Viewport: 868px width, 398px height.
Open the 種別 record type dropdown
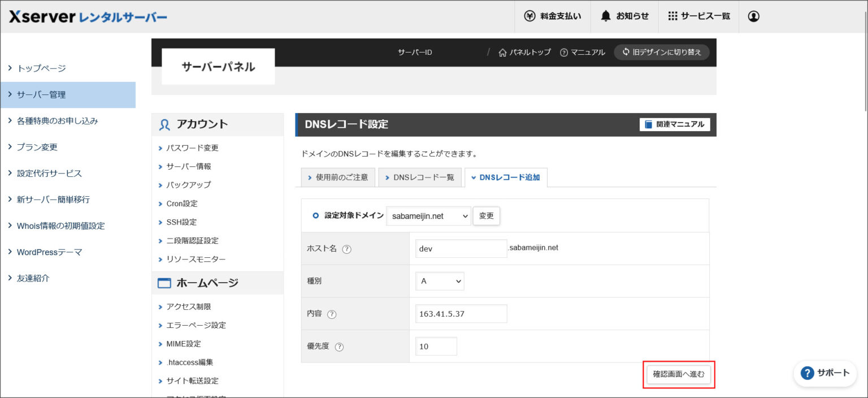pos(440,282)
